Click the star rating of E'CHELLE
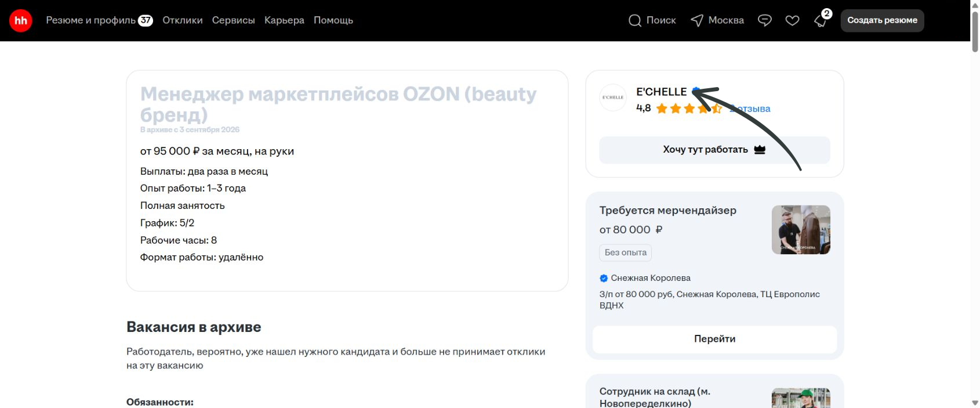 click(689, 109)
